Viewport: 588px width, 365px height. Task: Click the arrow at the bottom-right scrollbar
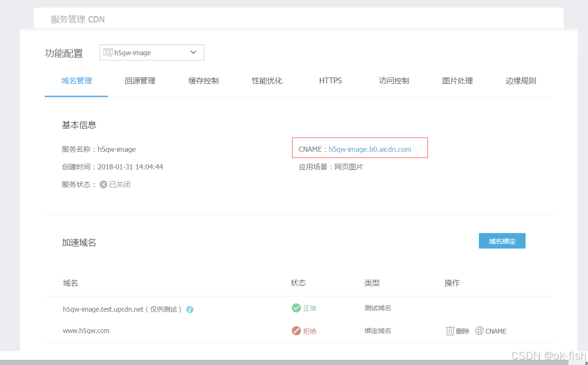pos(584,362)
